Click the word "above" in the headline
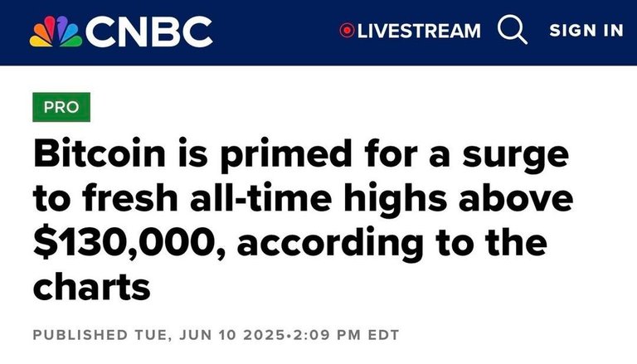Screen dimensions: 637x364 (517, 197)
